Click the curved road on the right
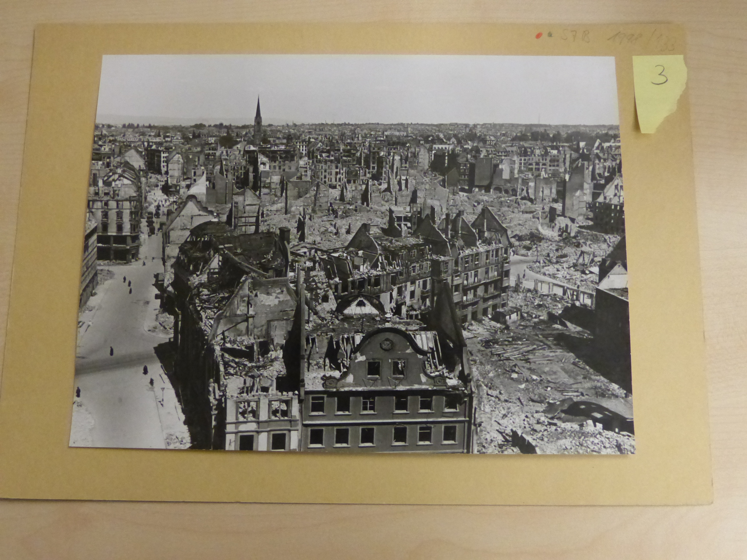747x560 pixels. [x=519, y=265]
